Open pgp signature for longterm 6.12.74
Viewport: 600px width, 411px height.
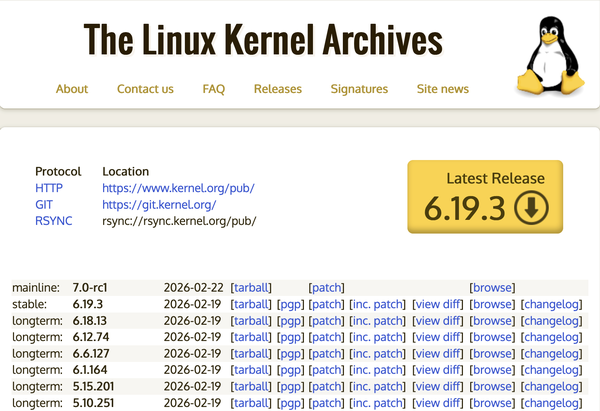(x=291, y=337)
